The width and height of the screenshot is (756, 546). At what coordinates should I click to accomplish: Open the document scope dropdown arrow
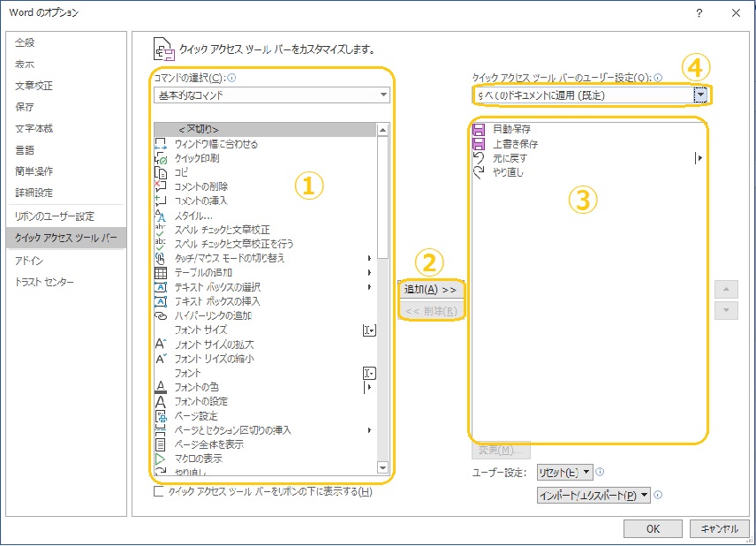(700, 95)
